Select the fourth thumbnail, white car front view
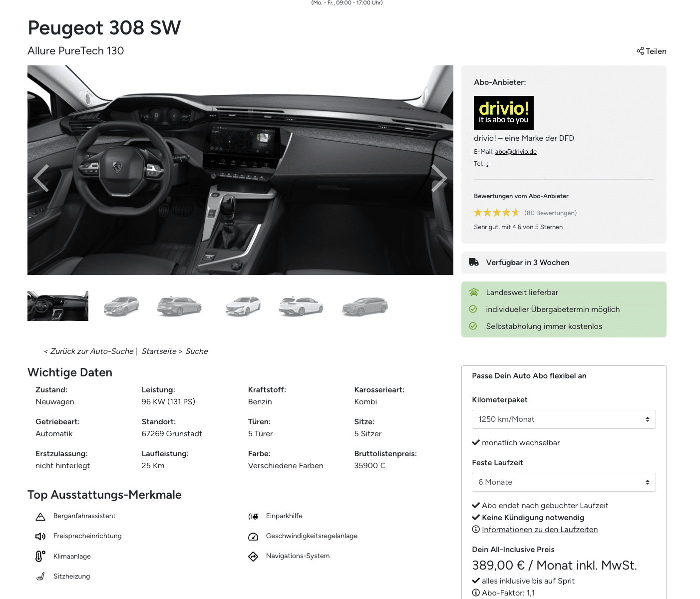 tap(243, 306)
